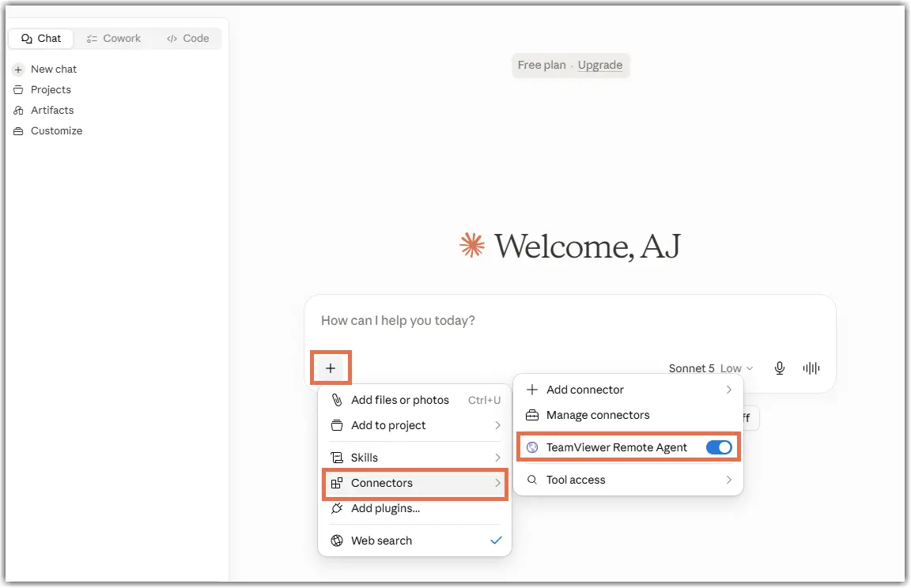Click the Connectors grid icon

[x=336, y=483]
